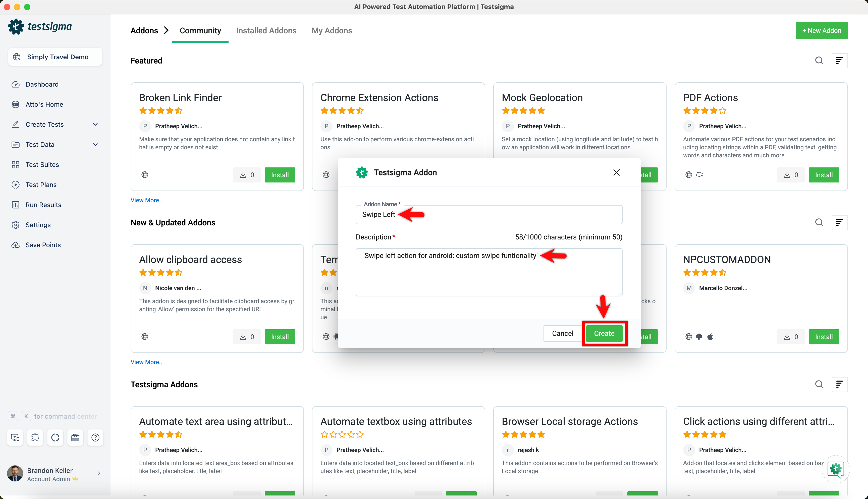
Task: Click the Create button in the dialog
Action: pyautogui.click(x=604, y=334)
